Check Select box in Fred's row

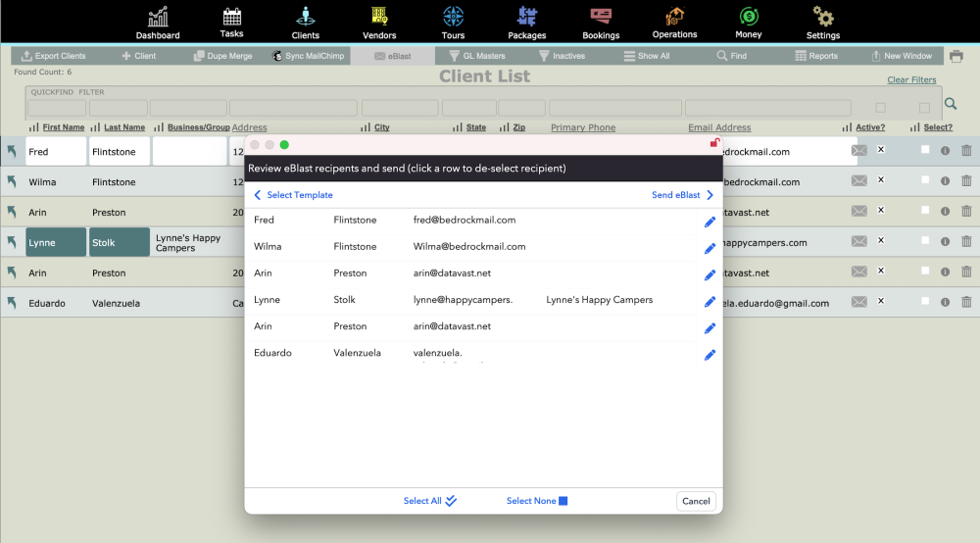(925, 149)
